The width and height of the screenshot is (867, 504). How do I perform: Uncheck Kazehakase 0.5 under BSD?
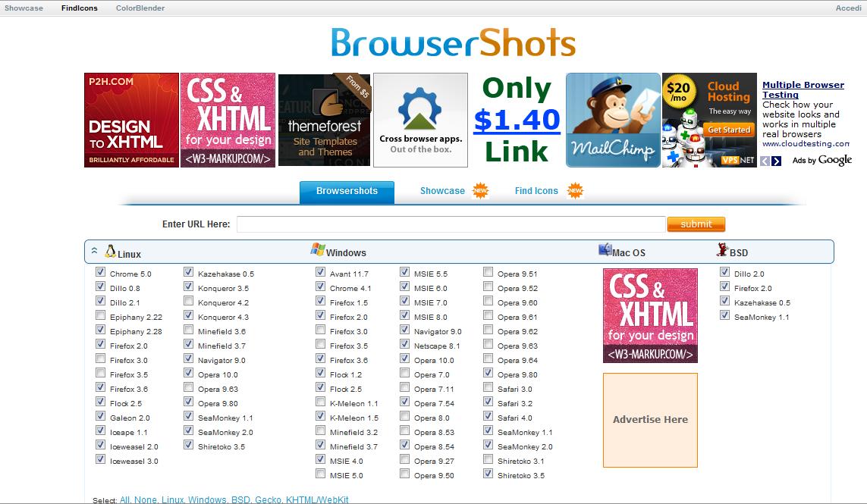click(725, 301)
